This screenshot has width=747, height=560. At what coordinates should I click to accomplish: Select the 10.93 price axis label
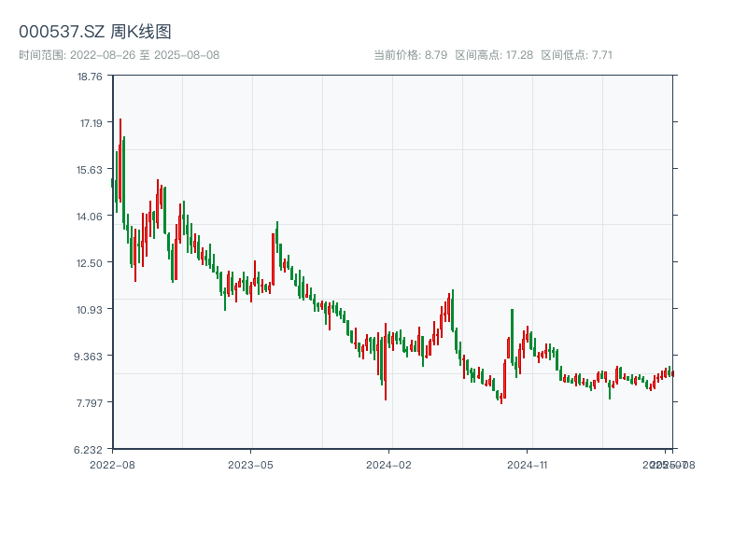tap(91, 310)
